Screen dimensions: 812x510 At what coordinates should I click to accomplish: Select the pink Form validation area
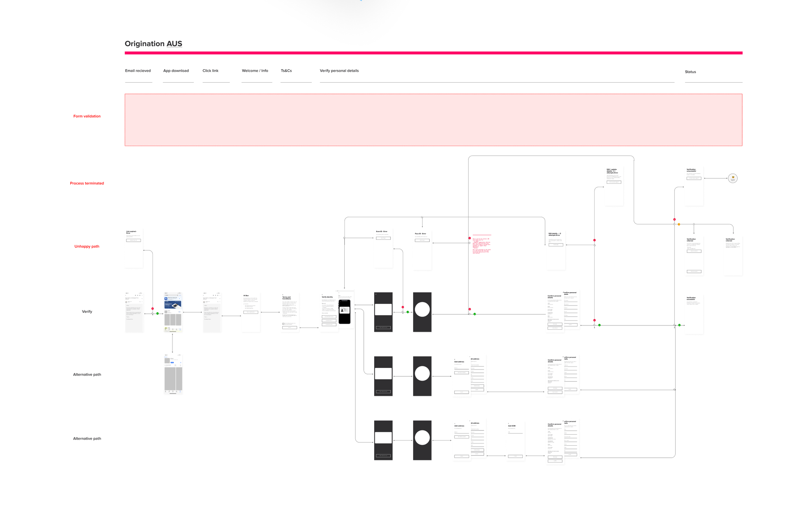pyautogui.click(x=433, y=120)
